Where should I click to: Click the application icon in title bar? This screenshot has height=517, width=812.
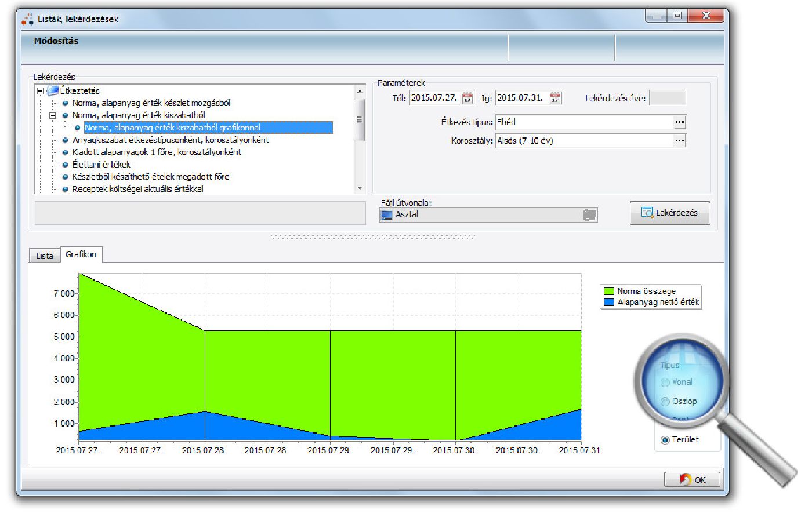tap(27, 19)
